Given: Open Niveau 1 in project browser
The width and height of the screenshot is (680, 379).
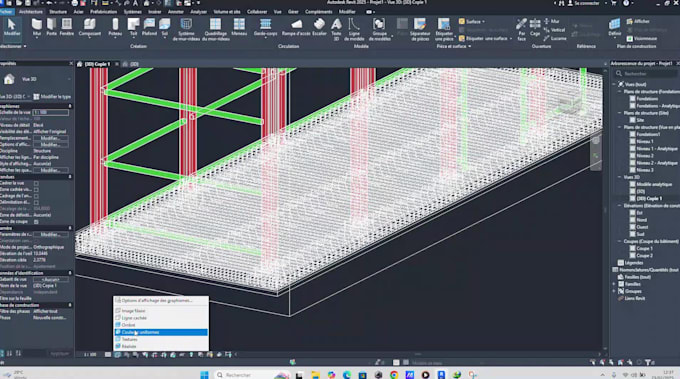Looking at the screenshot, I should coord(645,141).
